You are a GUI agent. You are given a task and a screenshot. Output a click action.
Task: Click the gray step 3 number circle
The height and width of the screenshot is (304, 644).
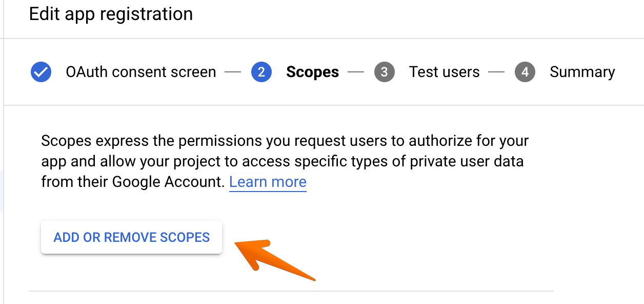[385, 72]
